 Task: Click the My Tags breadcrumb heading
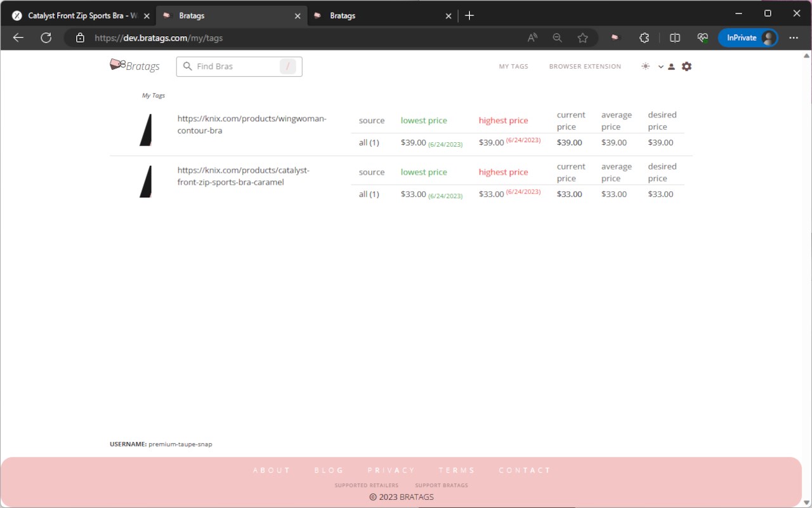point(154,96)
